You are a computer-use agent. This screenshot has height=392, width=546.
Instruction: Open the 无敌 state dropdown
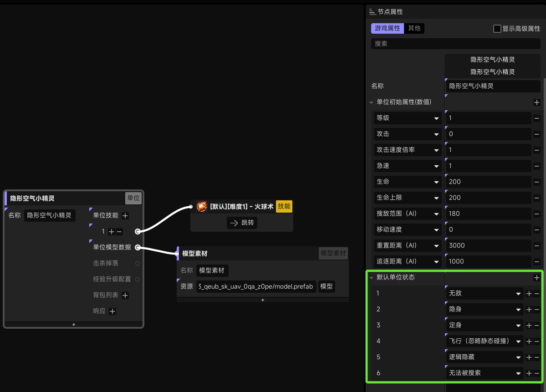(485, 294)
